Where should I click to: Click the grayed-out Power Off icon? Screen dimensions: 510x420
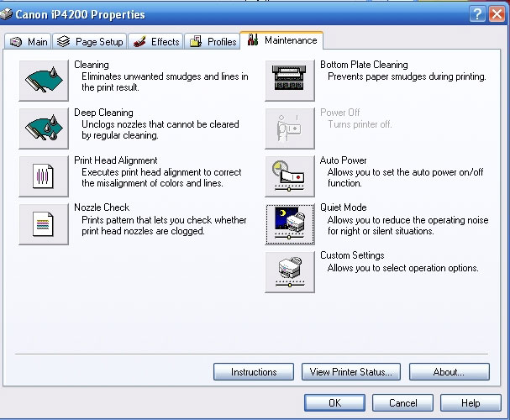(290, 128)
